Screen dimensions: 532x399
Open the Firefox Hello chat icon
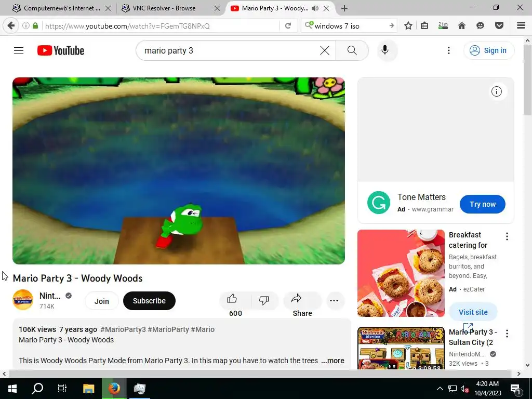click(x=480, y=26)
